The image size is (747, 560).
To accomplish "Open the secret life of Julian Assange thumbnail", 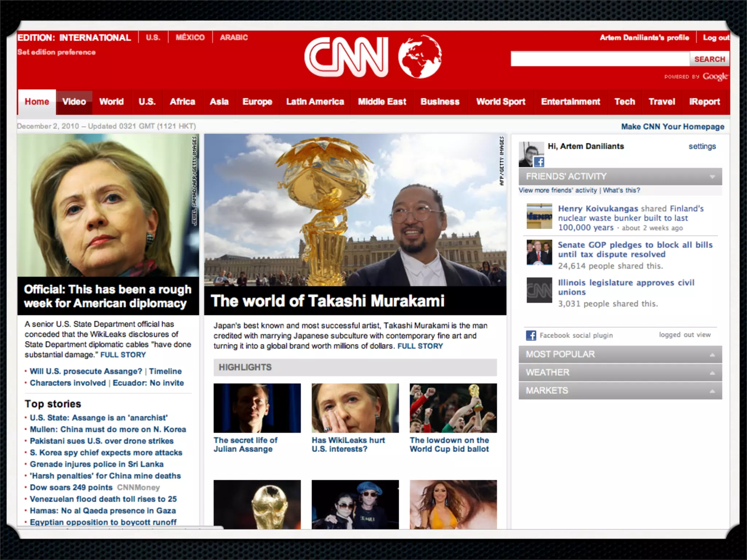I will [257, 408].
